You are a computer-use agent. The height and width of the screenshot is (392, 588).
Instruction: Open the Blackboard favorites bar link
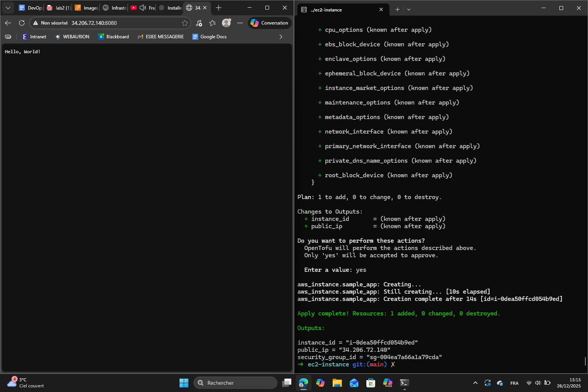click(113, 37)
